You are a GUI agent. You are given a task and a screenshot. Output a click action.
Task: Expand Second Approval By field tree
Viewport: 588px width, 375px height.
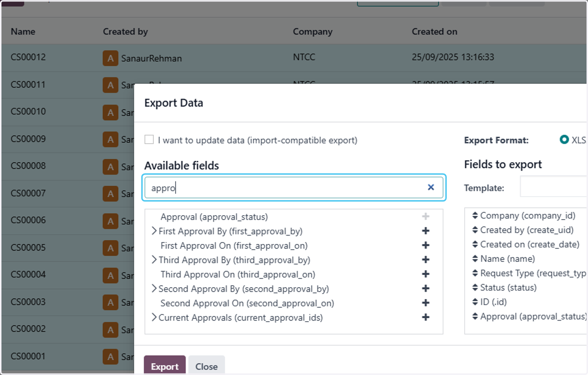[154, 289]
